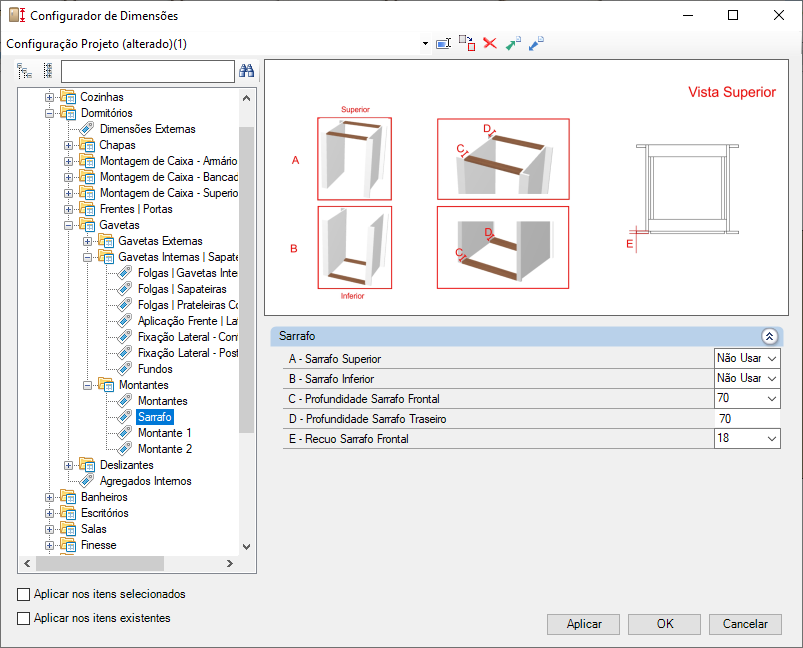Click the collapse all tree icon
Image resolution: width=803 pixels, height=648 pixels.
click(x=48, y=71)
